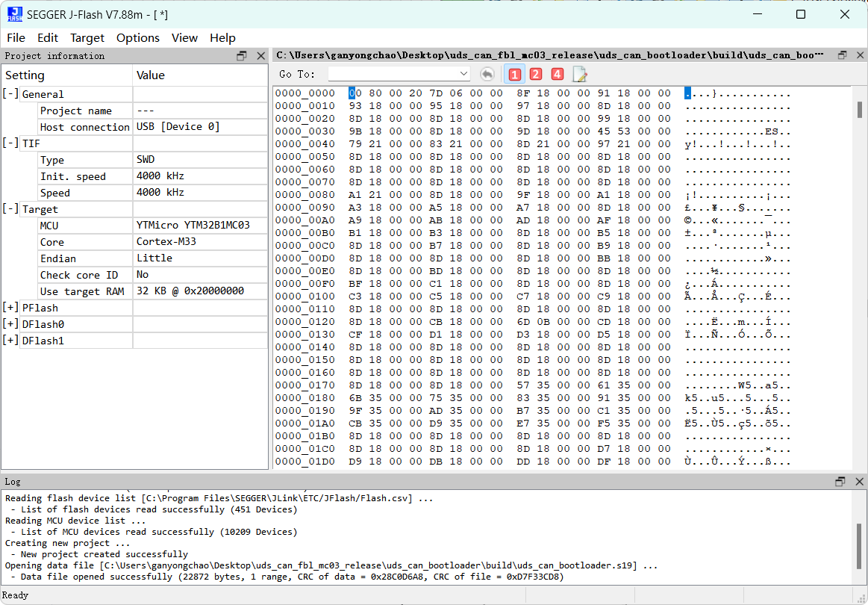
Task: Select 1-byte display width button
Action: 515,74
